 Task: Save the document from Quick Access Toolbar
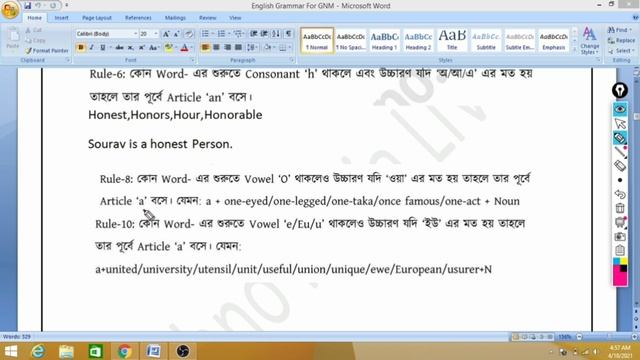point(28,5)
